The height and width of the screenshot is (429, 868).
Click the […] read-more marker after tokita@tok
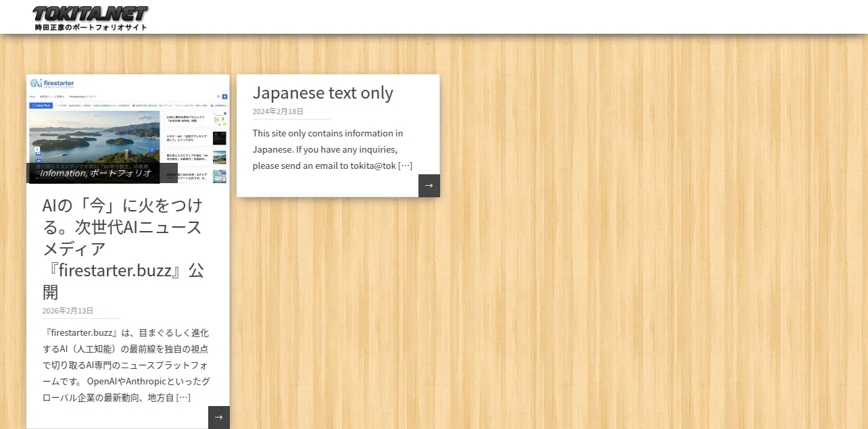click(x=405, y=166)
